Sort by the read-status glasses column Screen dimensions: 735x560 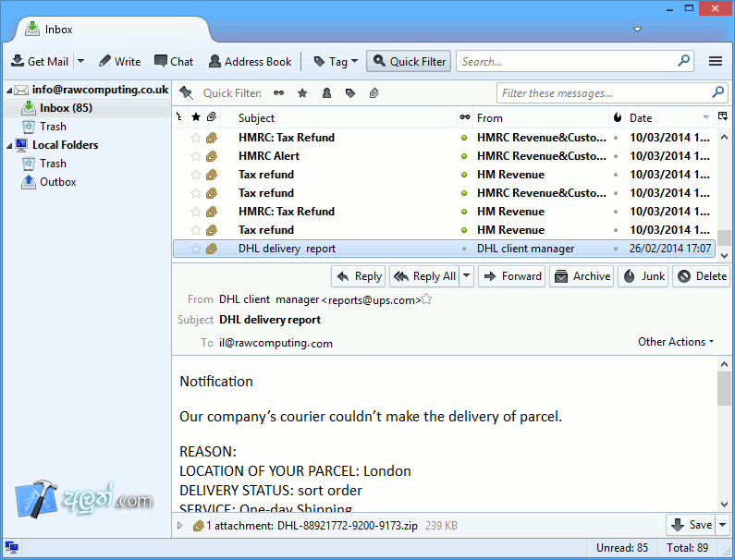[x=464, y=117]
